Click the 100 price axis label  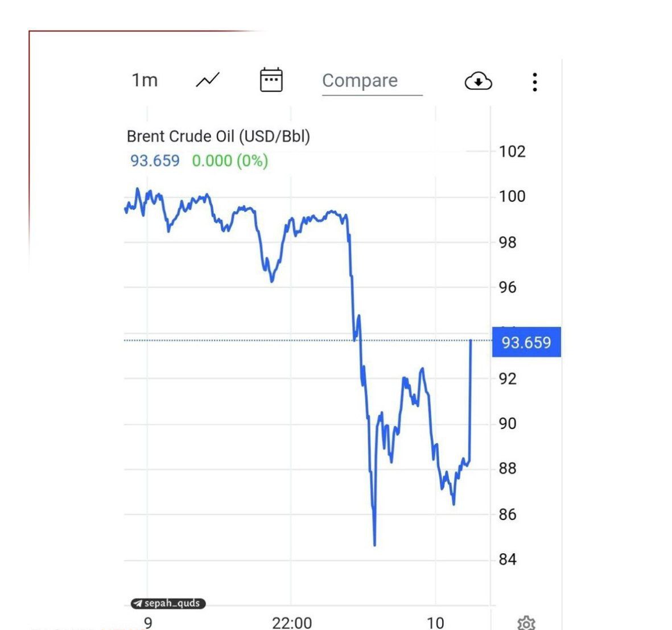pos(512,196)
